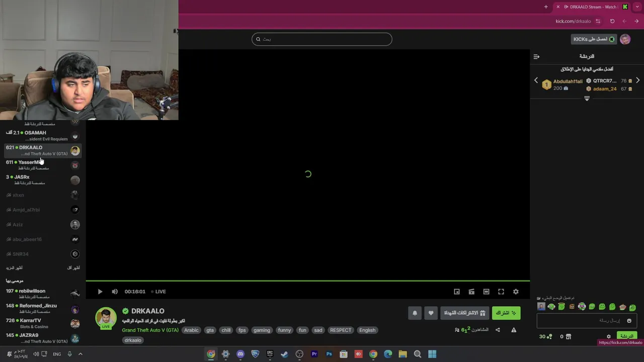
Task: Open the share stream icon
Action: 498,330
